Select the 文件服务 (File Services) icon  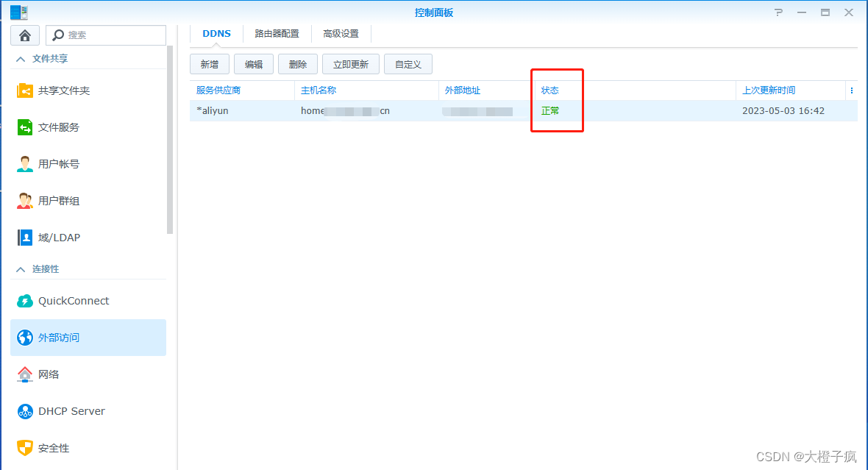tap(59, 127)
